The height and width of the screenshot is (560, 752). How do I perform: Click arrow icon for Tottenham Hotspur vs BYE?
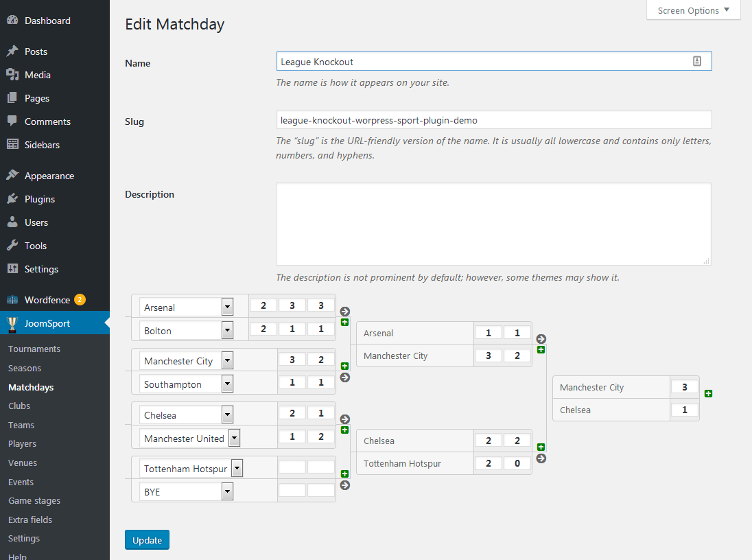(345, 485)
